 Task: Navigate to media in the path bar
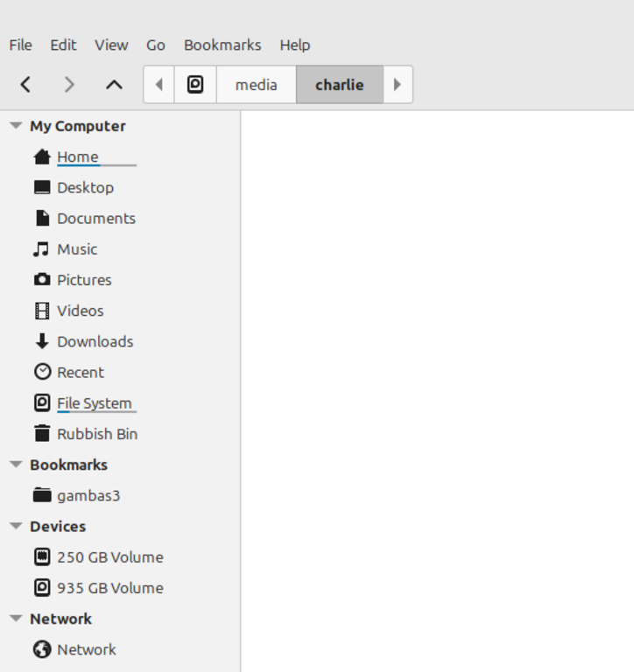[x=256, y=84]
